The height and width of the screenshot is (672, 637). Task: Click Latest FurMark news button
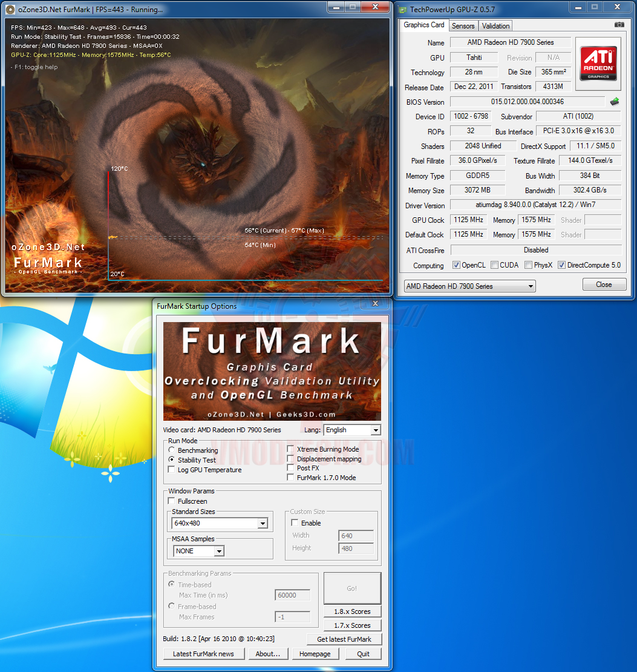203,654
